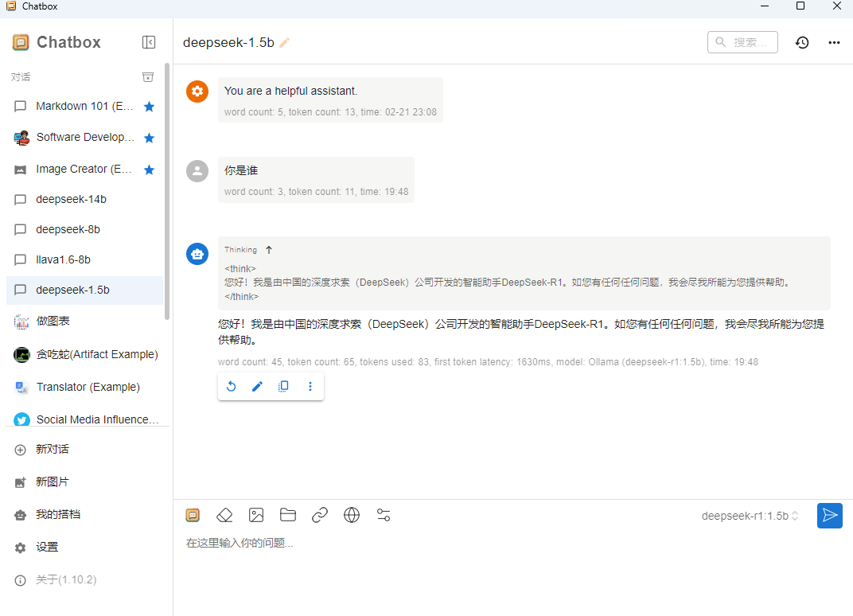The image size is (853, 616).
Task: Click the link icon in the input toolbar
Action: pos(320,515)
